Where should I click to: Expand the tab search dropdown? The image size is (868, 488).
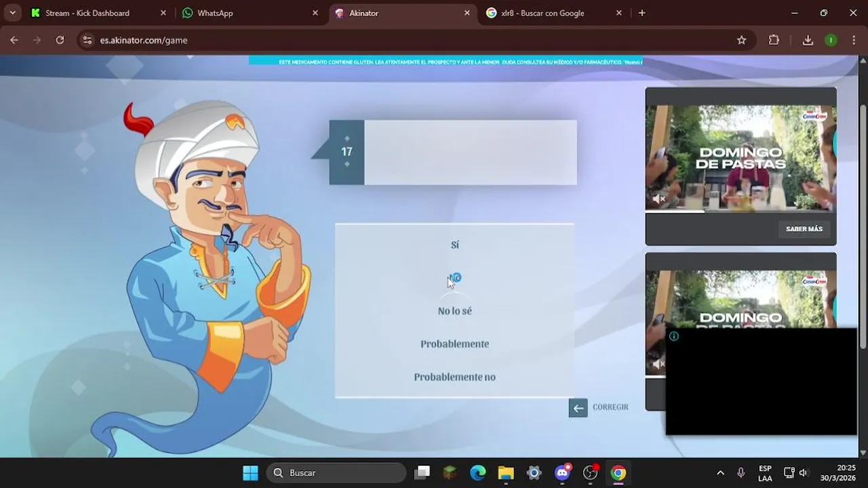point(12,13)
